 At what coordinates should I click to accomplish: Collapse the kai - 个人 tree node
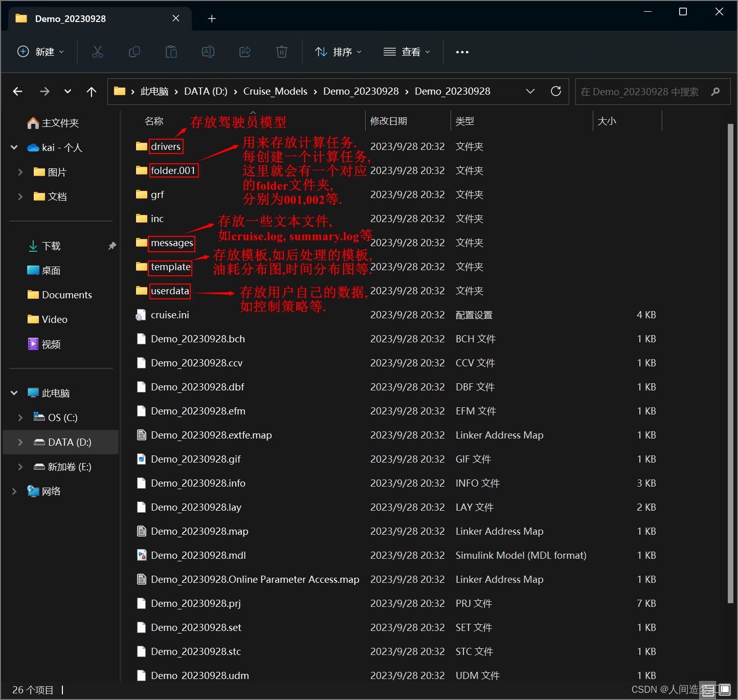click(14, 147)
